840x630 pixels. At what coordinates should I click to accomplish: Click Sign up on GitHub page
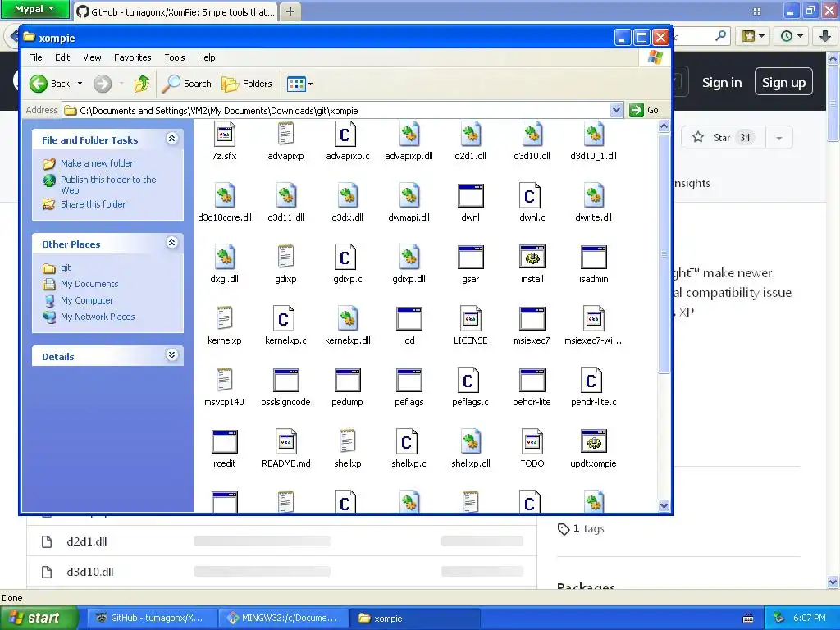click(x=783, y=82)
